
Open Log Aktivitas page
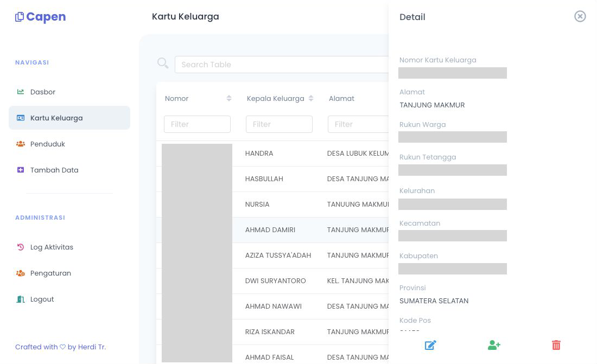pyautogui.click(x=52, y=247)
